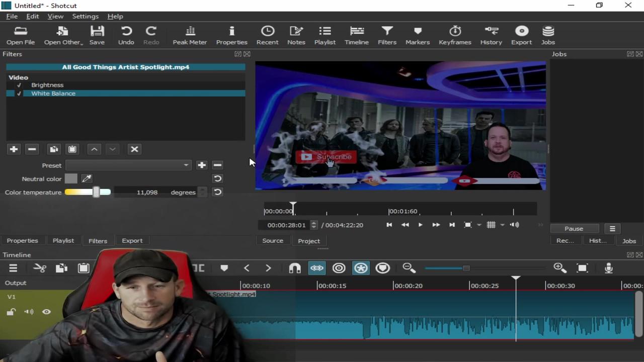Viewport: 644px width, 362px height.
Task: Open the timeline hamburger menu
Action: (x=13, y=267)
